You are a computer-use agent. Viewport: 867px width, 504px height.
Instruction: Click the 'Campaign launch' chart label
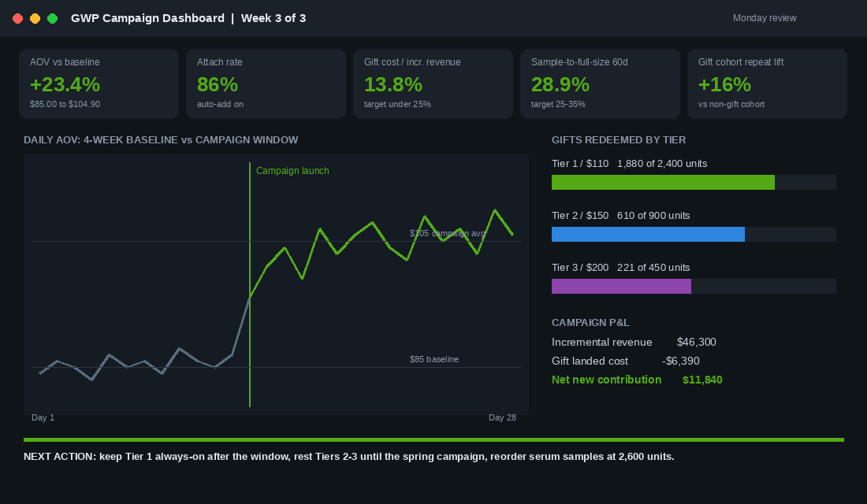(x=292, y=171)
